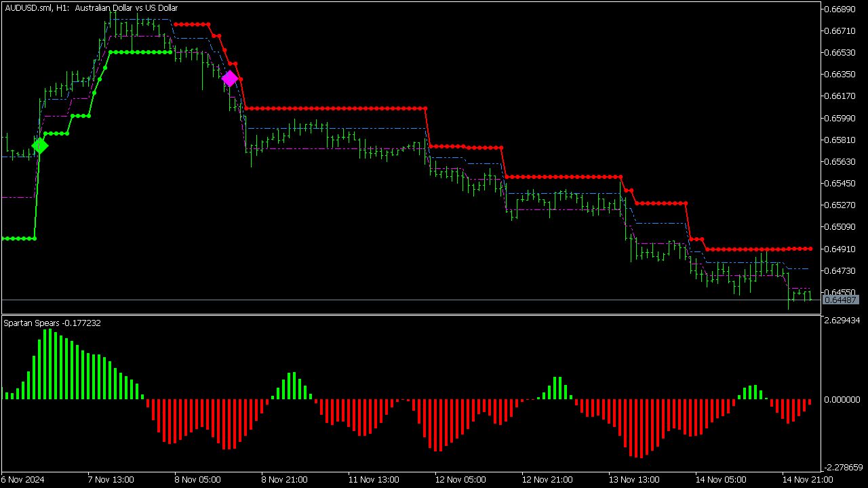868x488 pixels.
Task: Click the 0.65090 price scale value
Action: pyautogui.click(x=840, y=227)
